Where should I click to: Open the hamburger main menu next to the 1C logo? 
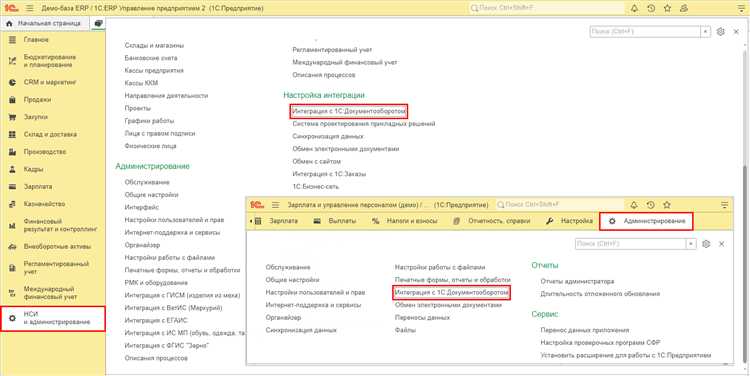30,8
